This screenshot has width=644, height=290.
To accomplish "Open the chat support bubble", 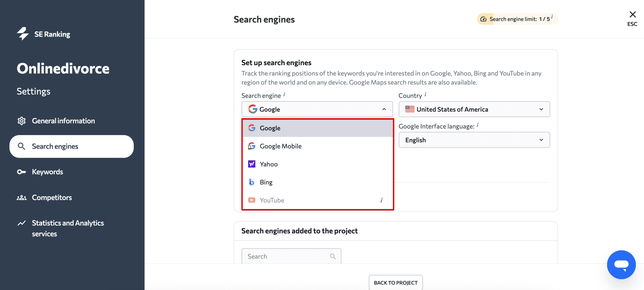I will click(621, 264).
